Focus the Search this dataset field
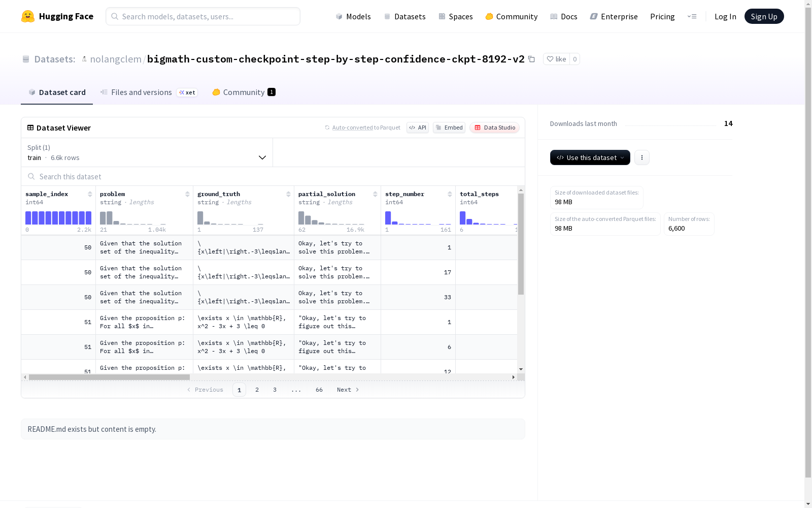This screenshot has height=508, width=812. (x=273, y=176)
